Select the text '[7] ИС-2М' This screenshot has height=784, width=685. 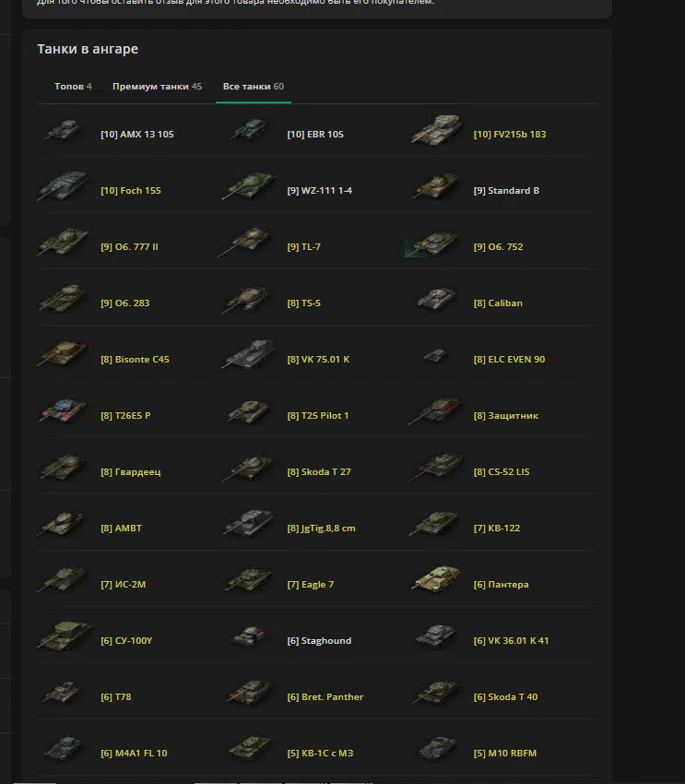tap(124, 584)
